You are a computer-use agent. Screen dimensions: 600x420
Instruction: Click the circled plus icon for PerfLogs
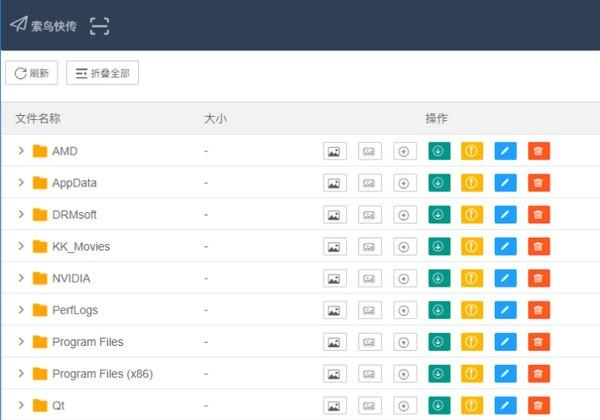pos(405,310)
